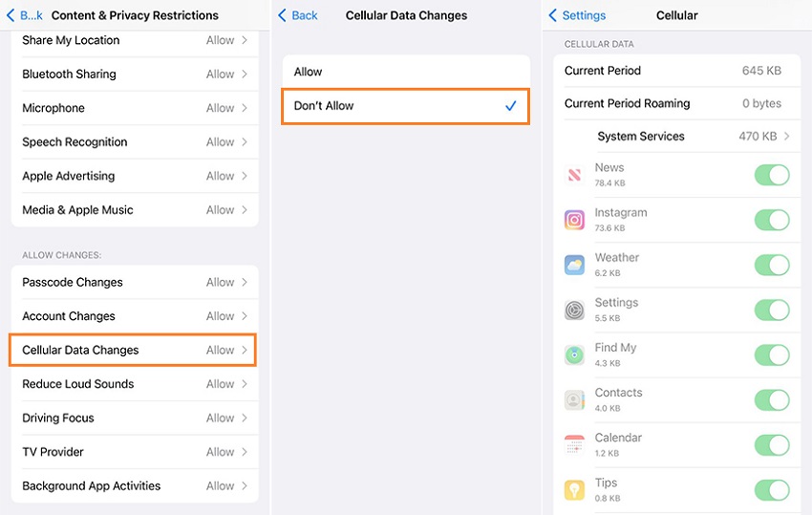Turn off the News cellular toggle
The width and height of the screenshot is (812, 515).
click(x=772, y=175)
